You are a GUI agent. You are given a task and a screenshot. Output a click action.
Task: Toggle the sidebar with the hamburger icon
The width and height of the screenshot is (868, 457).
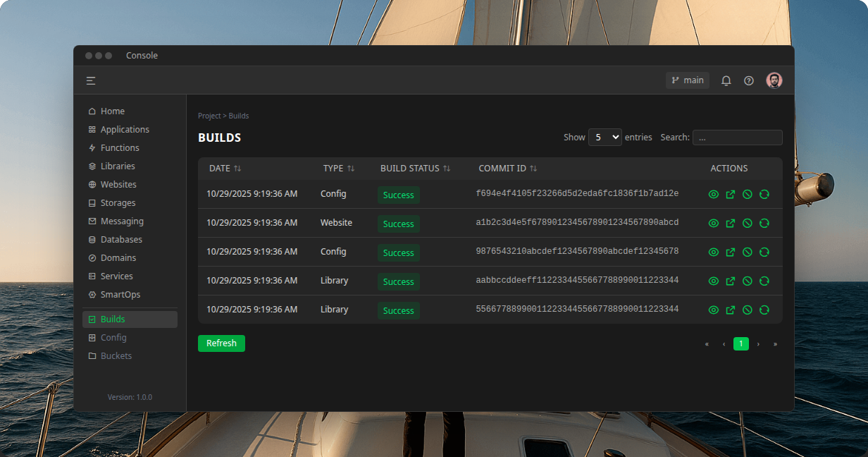91,80
